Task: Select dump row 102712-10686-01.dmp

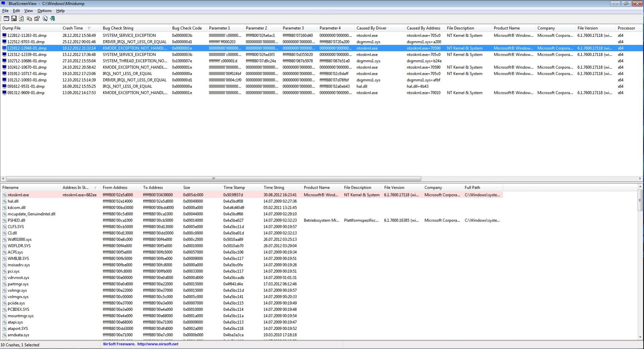Action: (322, 61)
